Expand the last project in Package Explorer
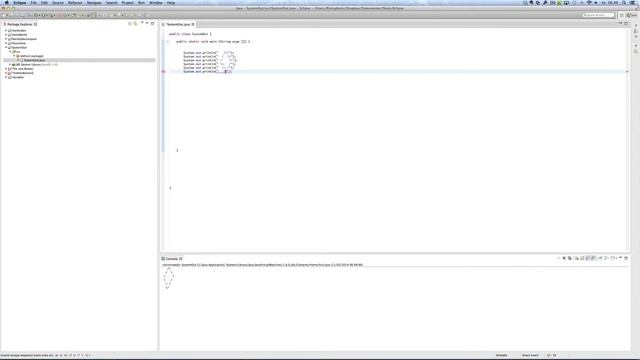 click(x=6, y=77)
